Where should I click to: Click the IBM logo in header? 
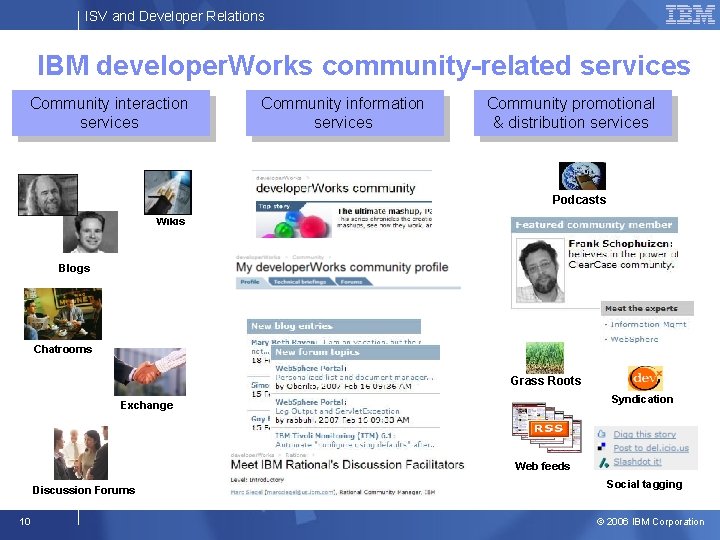pos(690,15)
